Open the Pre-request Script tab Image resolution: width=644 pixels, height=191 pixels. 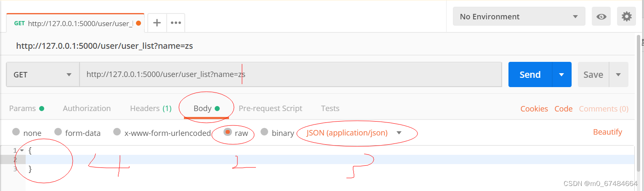(270, 108)
